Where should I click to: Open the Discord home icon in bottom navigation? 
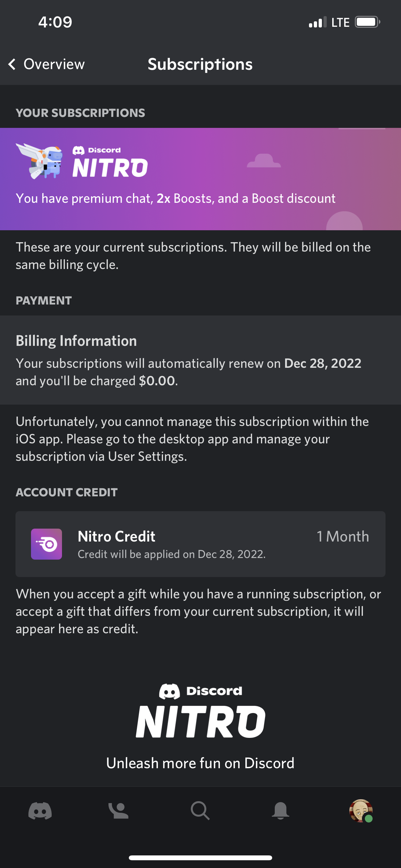point(40,811)
